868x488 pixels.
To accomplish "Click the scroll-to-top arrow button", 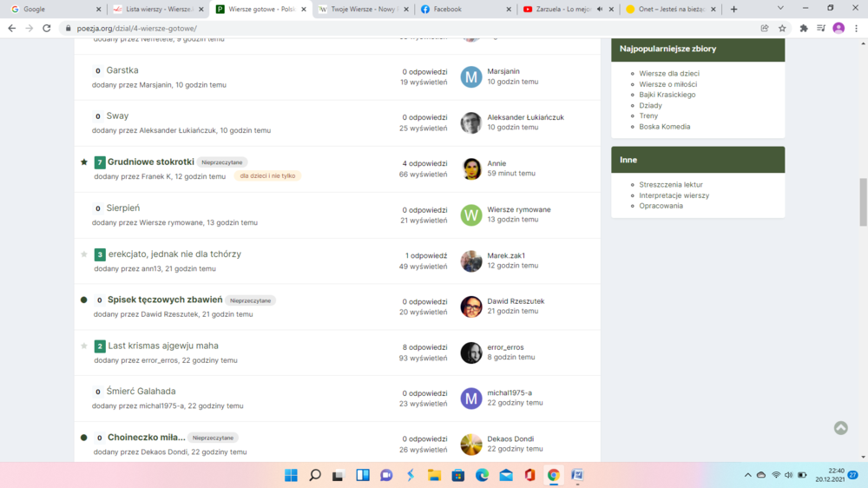I will coord(840,428).
